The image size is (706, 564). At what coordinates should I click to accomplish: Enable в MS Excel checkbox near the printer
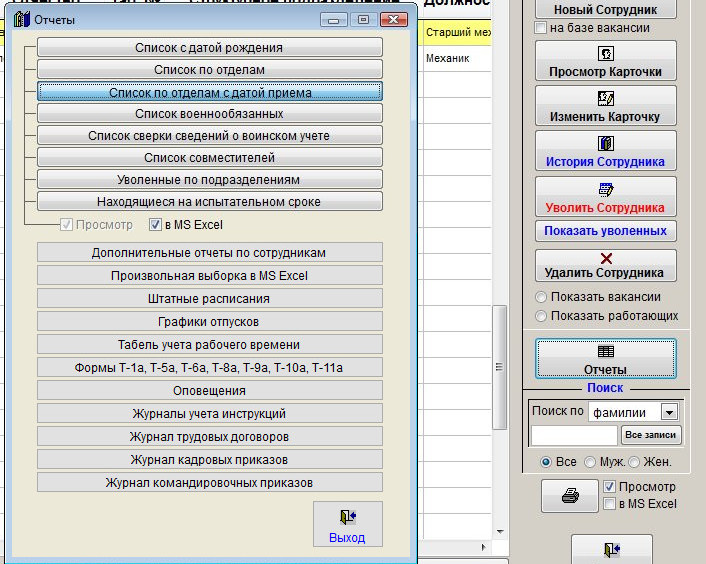(609, 504)
